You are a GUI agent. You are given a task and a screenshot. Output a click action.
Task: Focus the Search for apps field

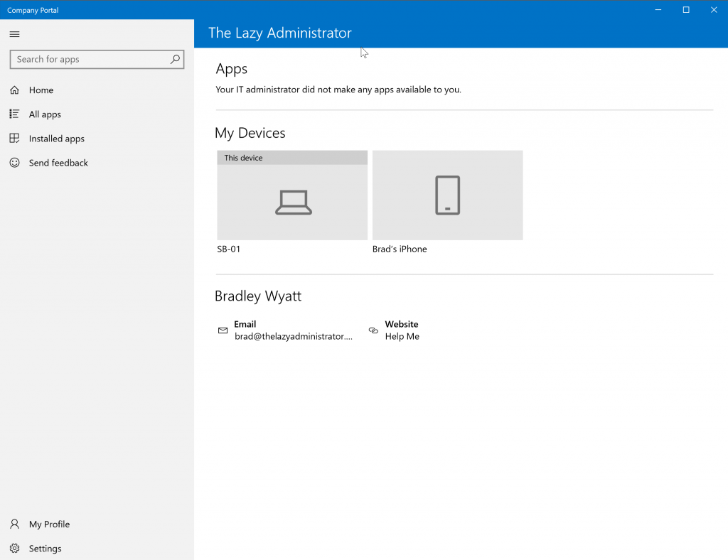pos(97,60)
